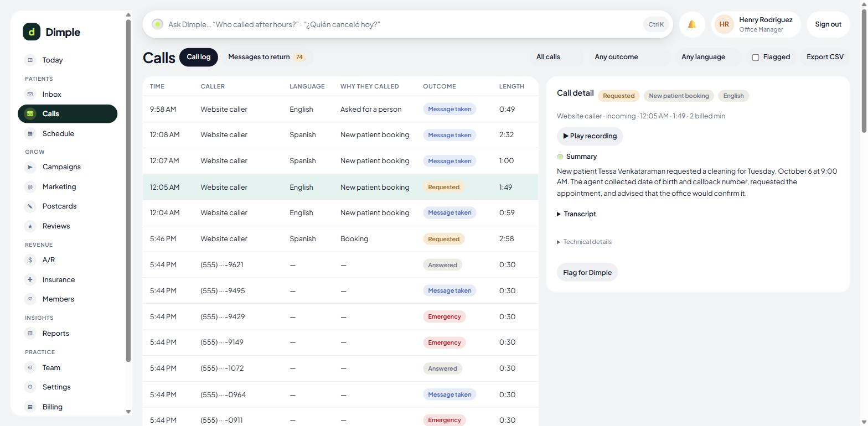Click the Billing sidebar icon
This screenshot has width=868, height=426.
pyautogui.click(x=30, y=407)
